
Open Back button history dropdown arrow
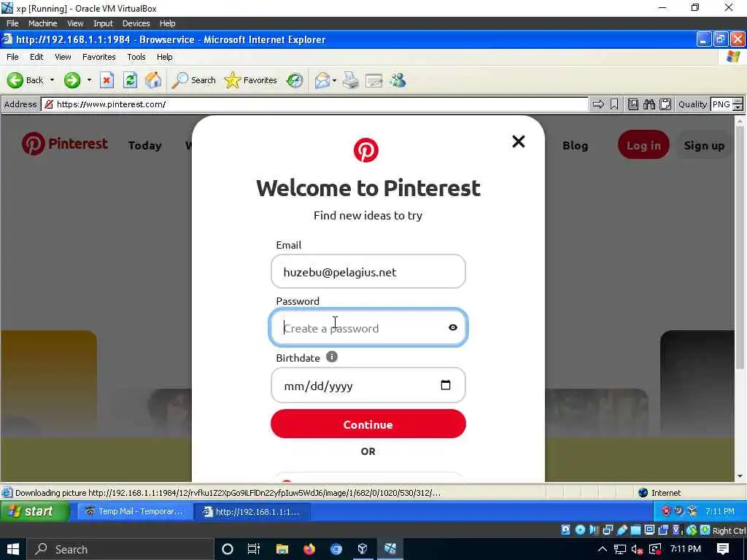(x=52, y=80)
